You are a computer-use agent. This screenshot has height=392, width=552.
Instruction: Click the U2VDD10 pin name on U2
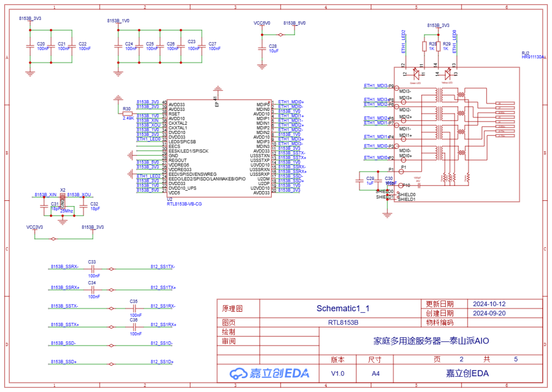click(260, 188)
